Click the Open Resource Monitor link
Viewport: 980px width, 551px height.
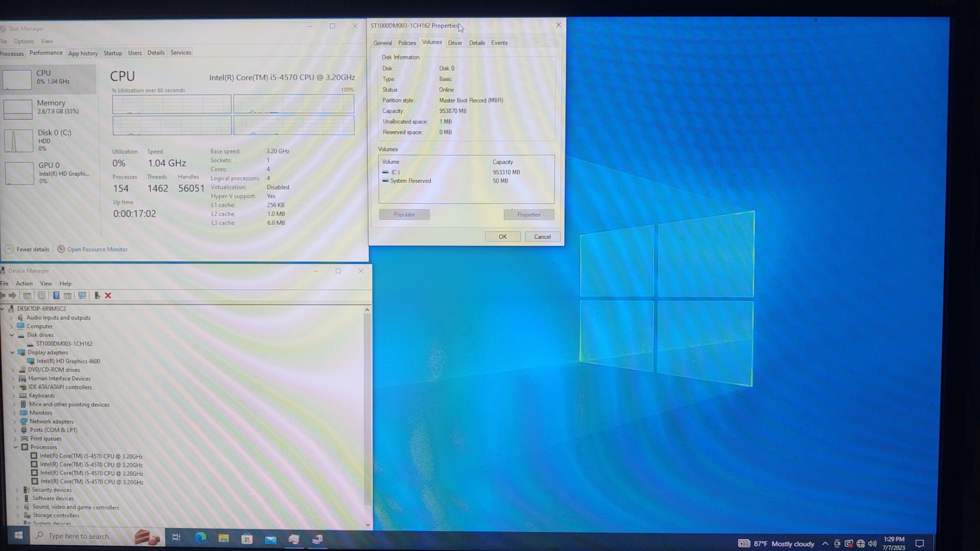point(97,249)
